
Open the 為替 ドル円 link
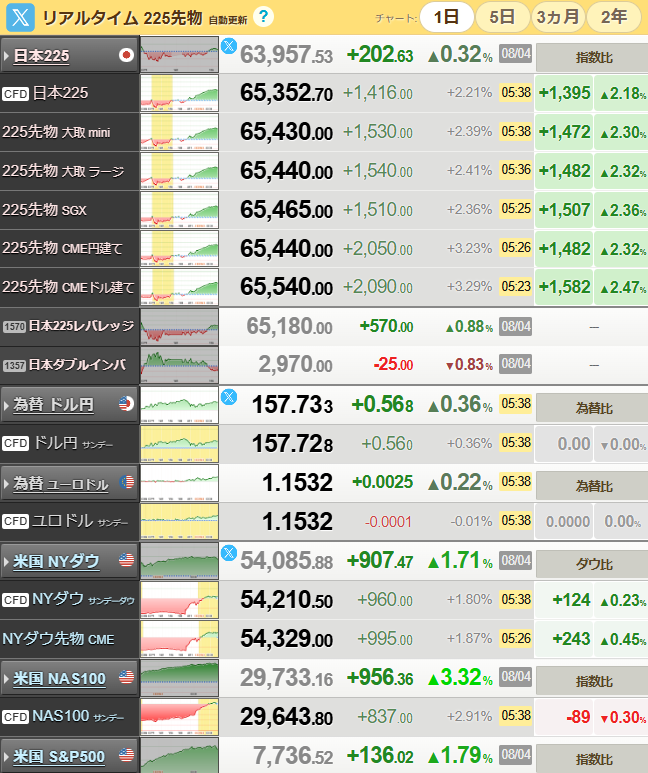(53, 405)
